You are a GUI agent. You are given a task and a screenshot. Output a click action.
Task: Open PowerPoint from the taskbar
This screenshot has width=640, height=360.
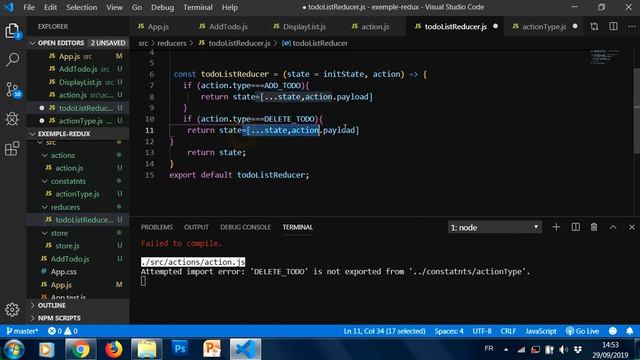[x=212, y=349]
